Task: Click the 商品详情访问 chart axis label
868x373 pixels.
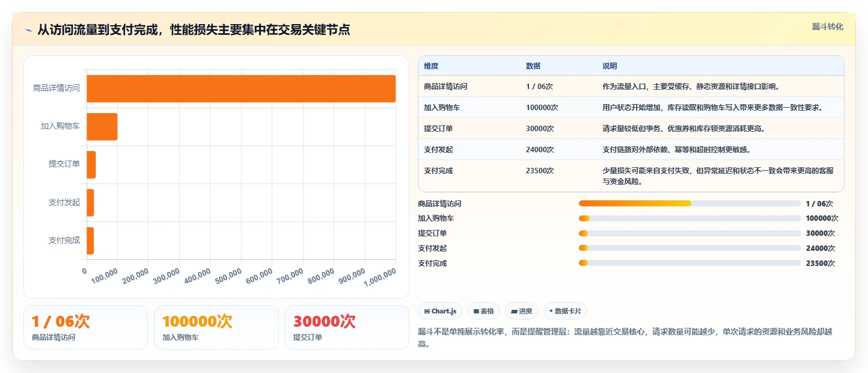Action: pyautogui.click(x=57, y=88)
